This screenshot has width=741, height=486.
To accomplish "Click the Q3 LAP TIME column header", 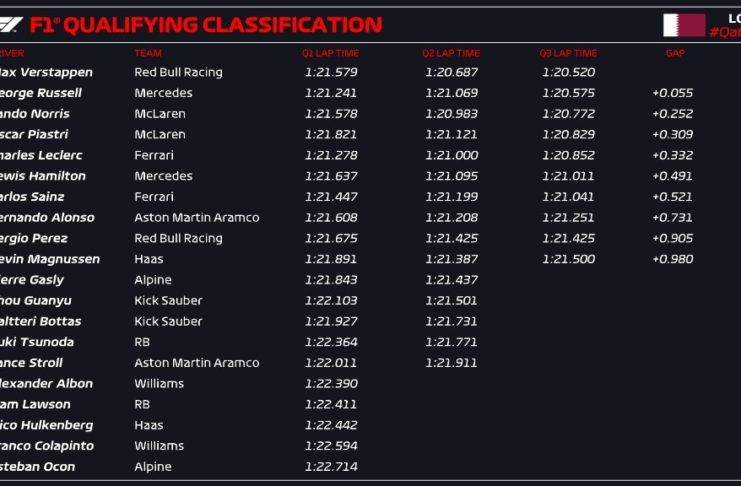I will (x=568, y=53).
